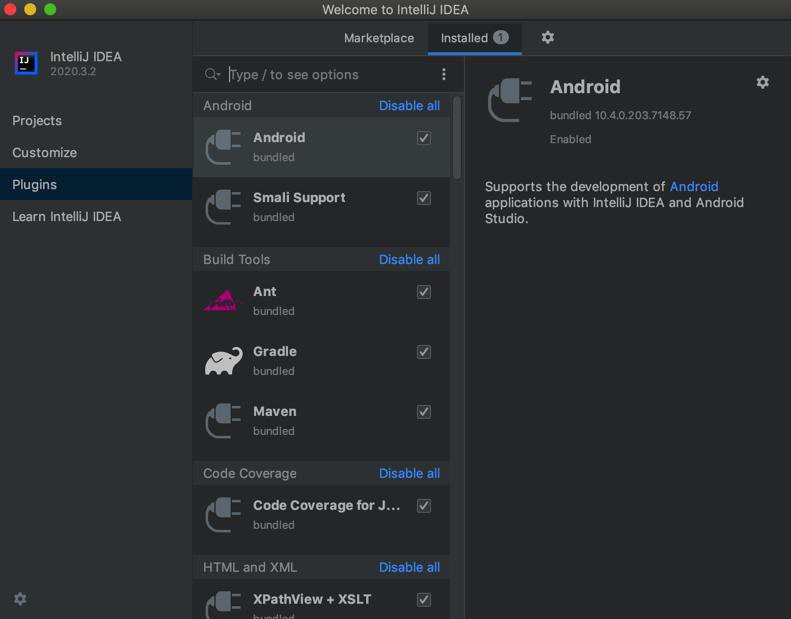Screen dimensions: 791x619
Task: Open settings gear at bottom left of sidebar
Action: 20,599
